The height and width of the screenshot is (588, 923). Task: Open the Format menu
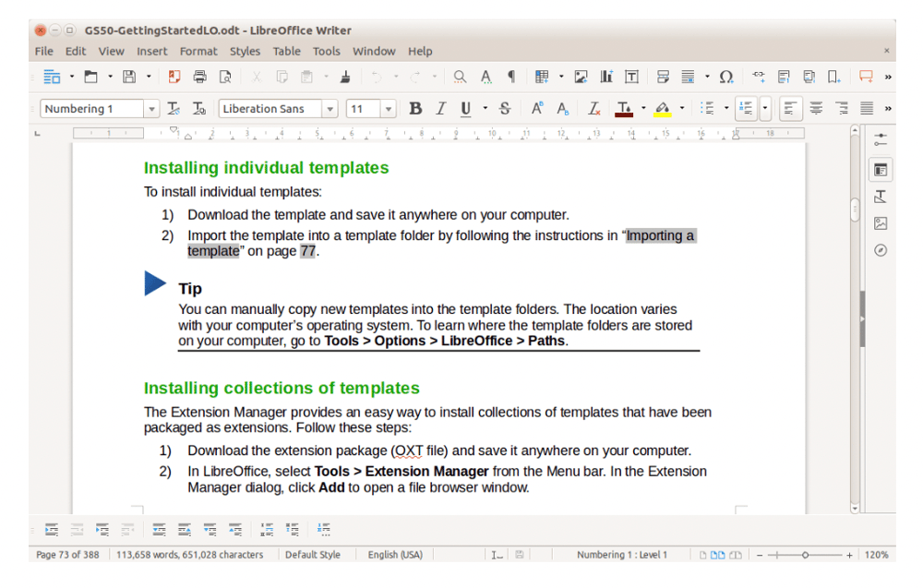point(198,51)
